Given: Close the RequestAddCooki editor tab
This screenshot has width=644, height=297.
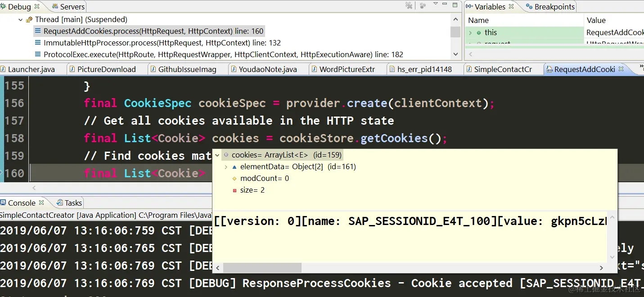Looking at the screenshot, I should 621,69.
